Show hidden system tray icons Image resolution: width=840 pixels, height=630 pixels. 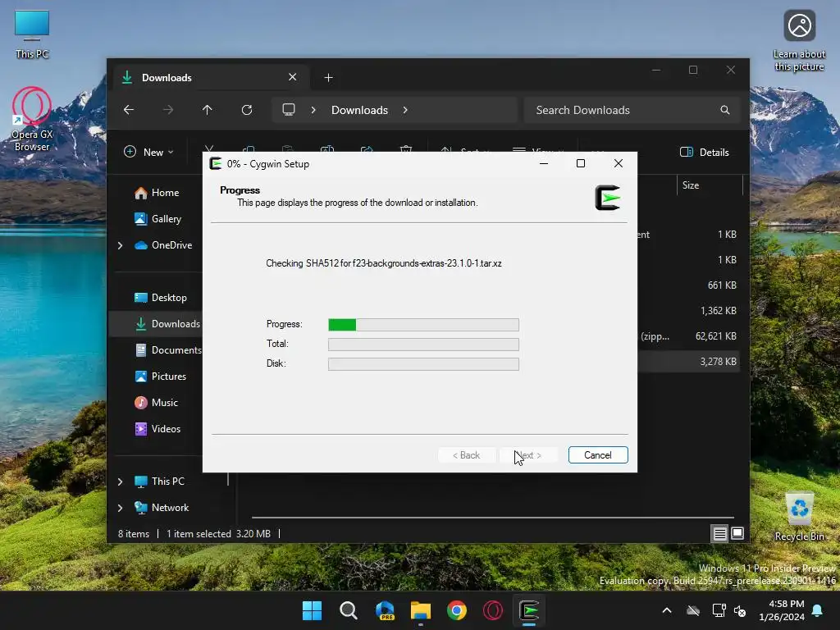(667, 610)
